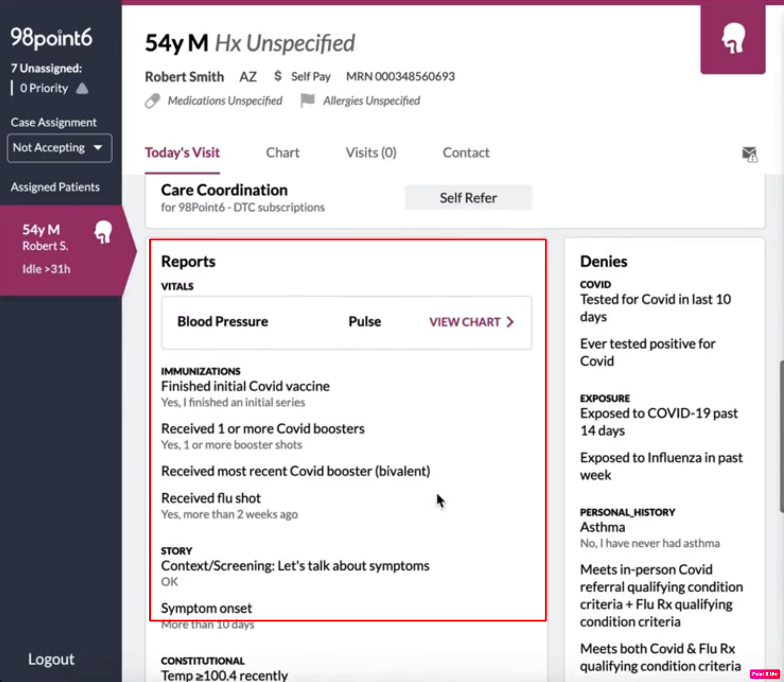Click the 7 Unassigned label
The width and height of the screenshot is (784, 682).
click(47, 68)
